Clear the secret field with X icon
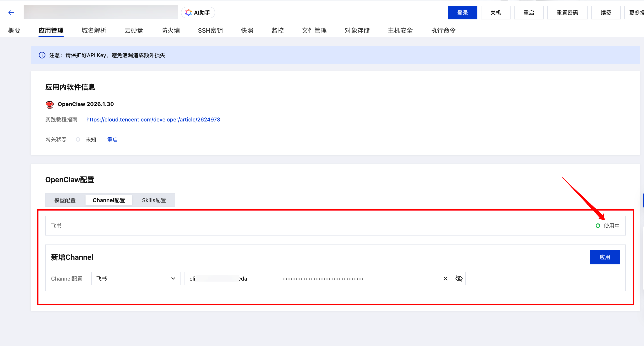Screen dimensions: 644x346 point(445,279)
